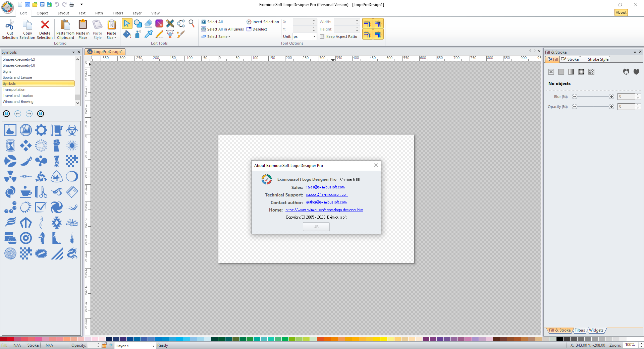Activate the purple connector tool
The height and width of the screenshot is (349, 644).
coord(159,23)
